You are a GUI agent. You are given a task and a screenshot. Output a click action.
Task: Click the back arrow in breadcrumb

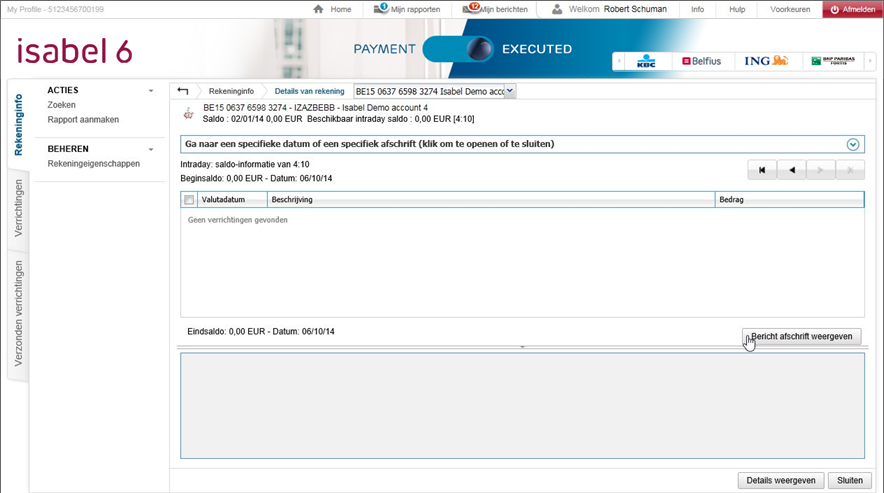[x=183, y=91]
